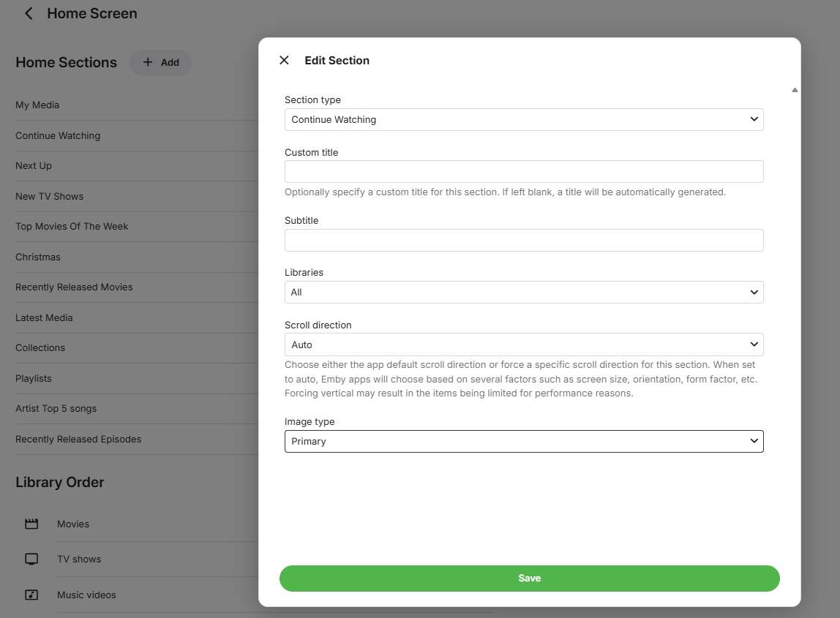Image resolution: width=840 pixels, height=618 pixels.
Task: Close the Edit Section dialog
Action: 285,60
